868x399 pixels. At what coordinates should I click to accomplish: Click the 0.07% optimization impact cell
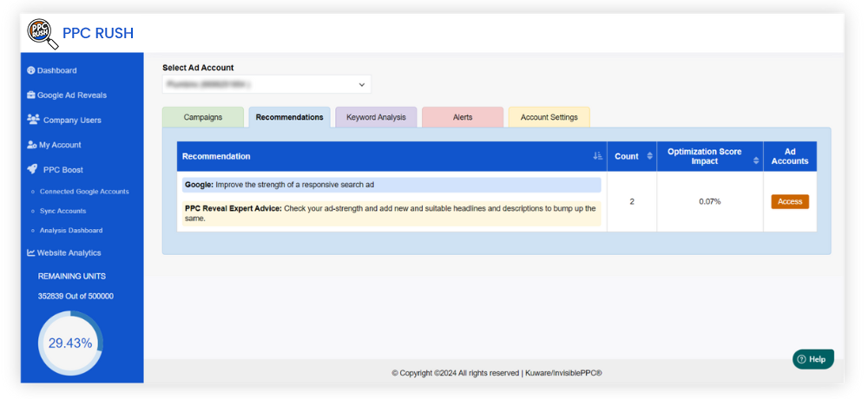coord(710,201)
